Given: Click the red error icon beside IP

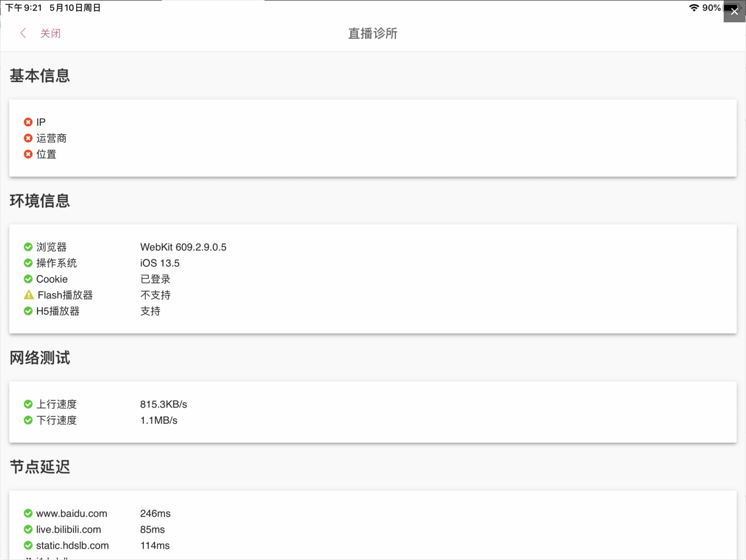Looking at the screenshot, I should pos(28,121).
